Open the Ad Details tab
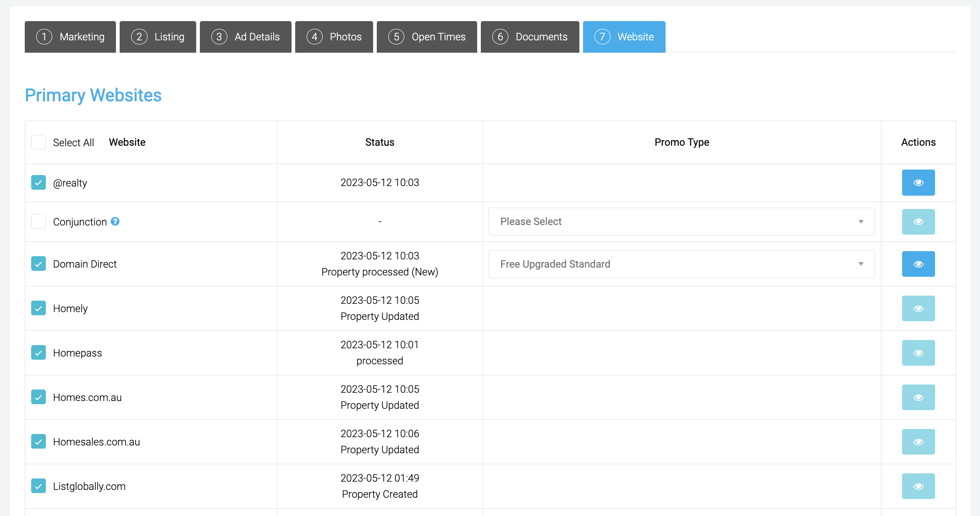The width and height of the screenshot is (980, 516). pyautogui.click(x=245, y=37)
